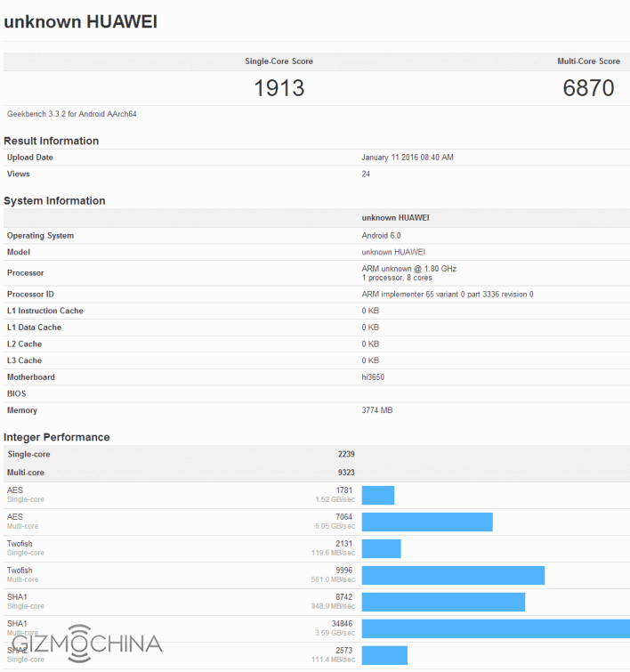Click the 'Operating System' row label

(x=40, y=236)
